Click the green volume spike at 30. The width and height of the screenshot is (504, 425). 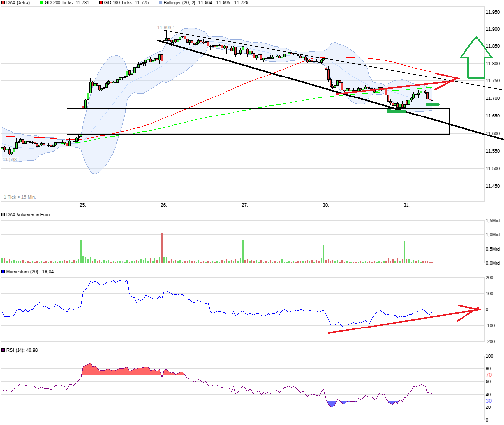pos(323,254)
